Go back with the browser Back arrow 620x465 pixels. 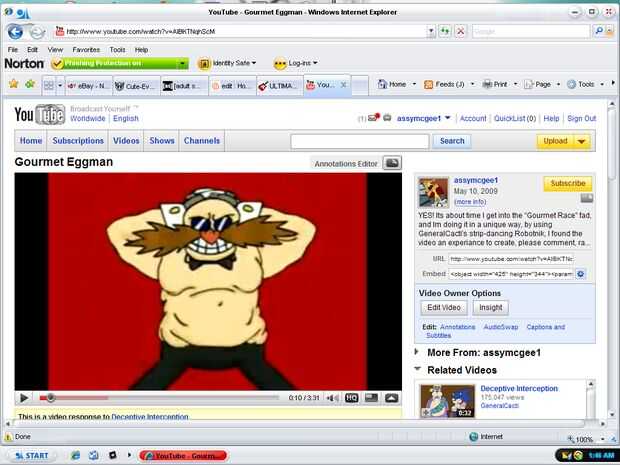pos(15,32)
